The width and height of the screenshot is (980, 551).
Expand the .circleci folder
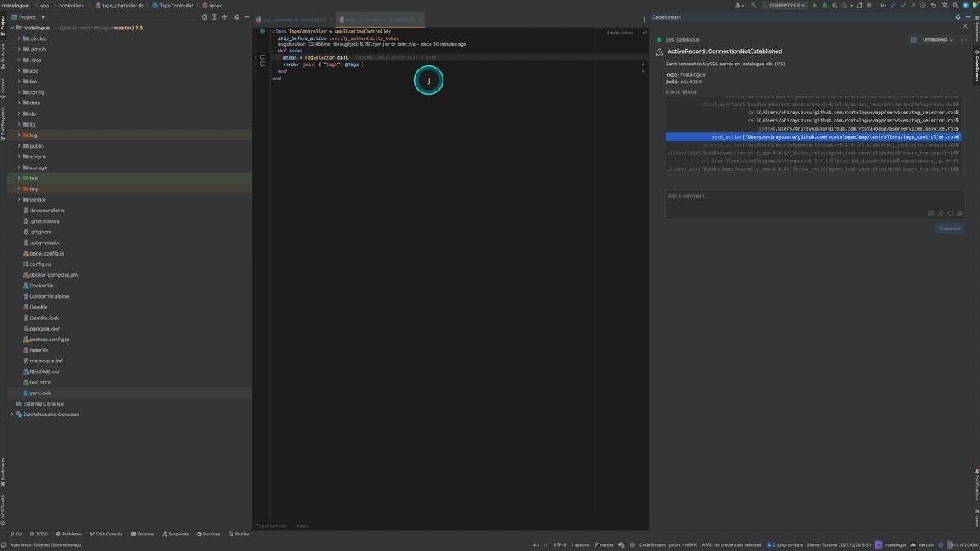pyautogui.click(x=19, y=38)
